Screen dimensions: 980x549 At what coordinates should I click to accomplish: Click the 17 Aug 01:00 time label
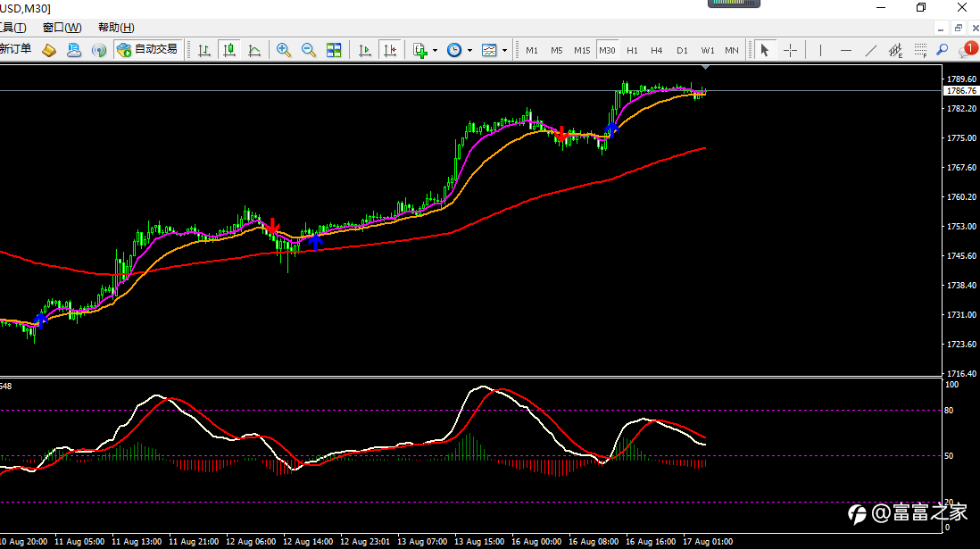[x=708, y=542]
